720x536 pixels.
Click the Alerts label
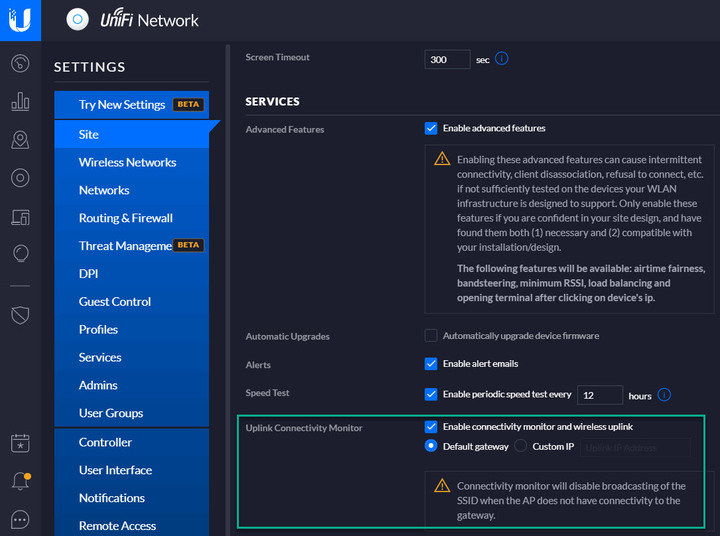click(x=258, y=365)
